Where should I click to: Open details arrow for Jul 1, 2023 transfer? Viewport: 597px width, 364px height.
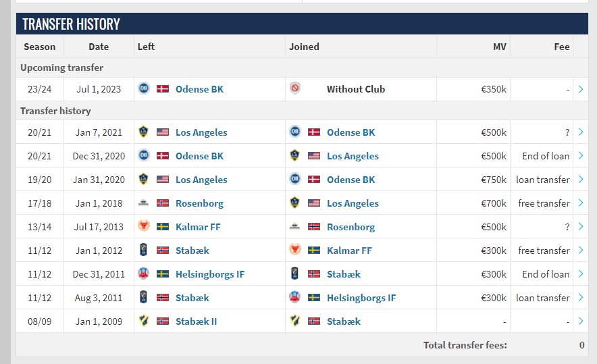point(581,89)
